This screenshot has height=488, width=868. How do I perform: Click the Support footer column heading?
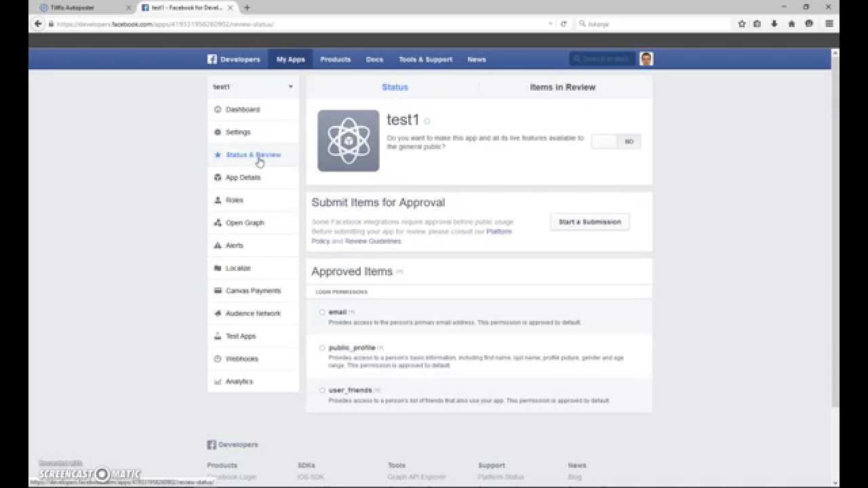[x=492, y=466]
